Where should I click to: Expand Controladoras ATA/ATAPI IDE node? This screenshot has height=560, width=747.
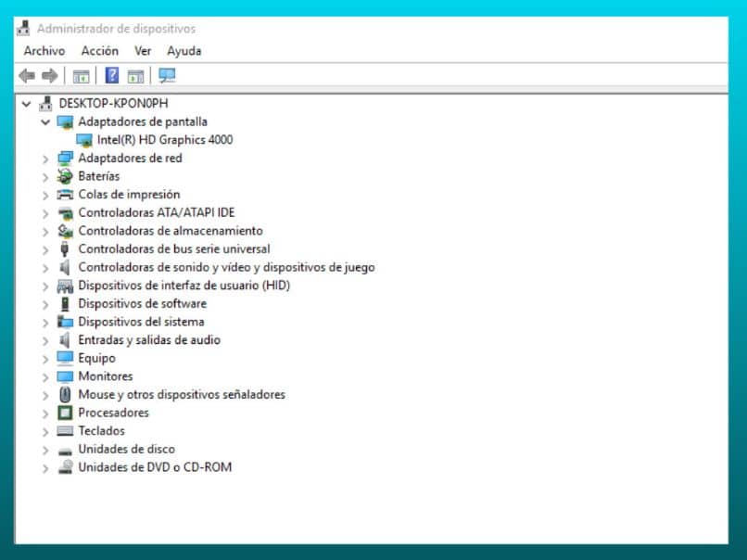[x=45, y=213]
